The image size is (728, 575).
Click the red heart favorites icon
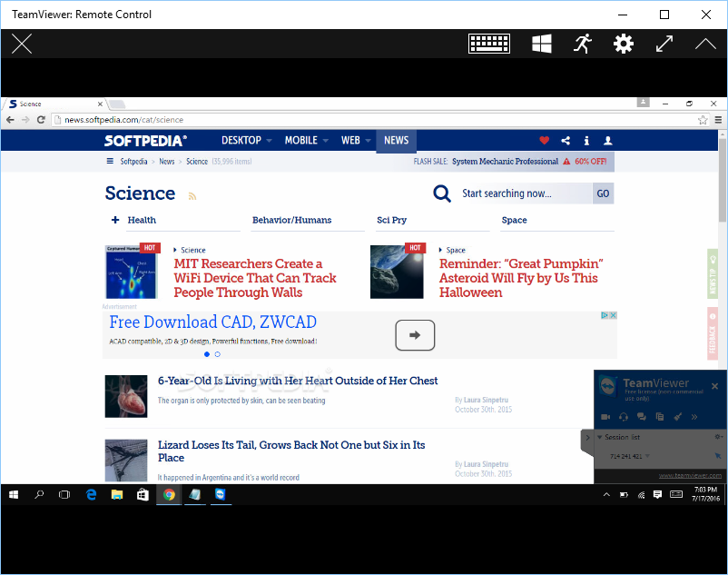tap(544, 140)
